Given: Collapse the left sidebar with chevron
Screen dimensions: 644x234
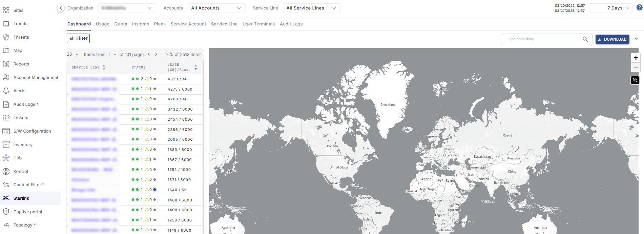Looking at the screenshot, I should click(61, 8).
